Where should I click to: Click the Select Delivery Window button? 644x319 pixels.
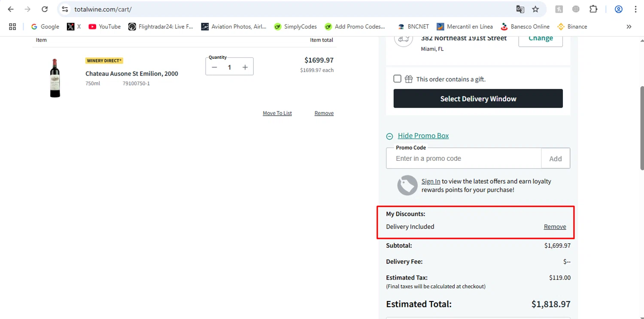[478, 99]
